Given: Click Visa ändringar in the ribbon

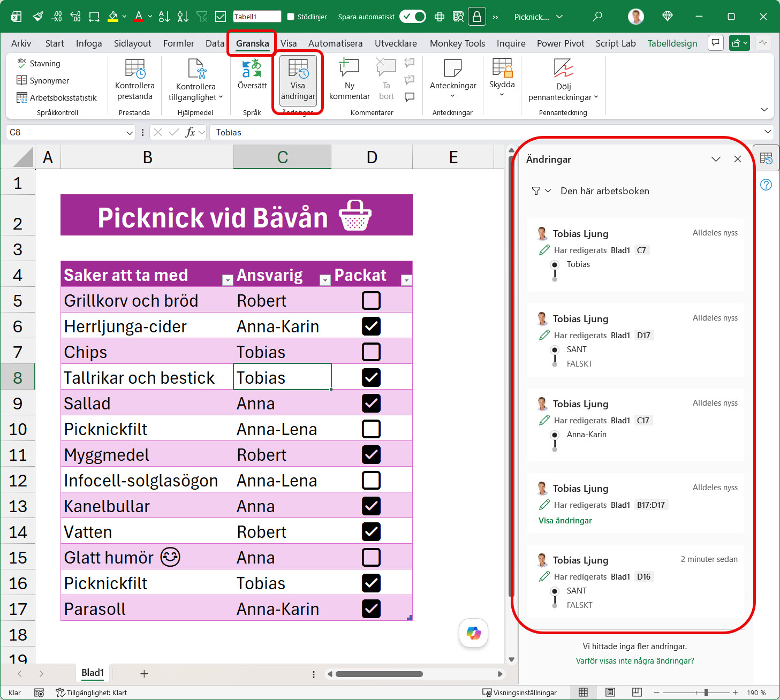Looking at the screenshot, I should [298, 80].
